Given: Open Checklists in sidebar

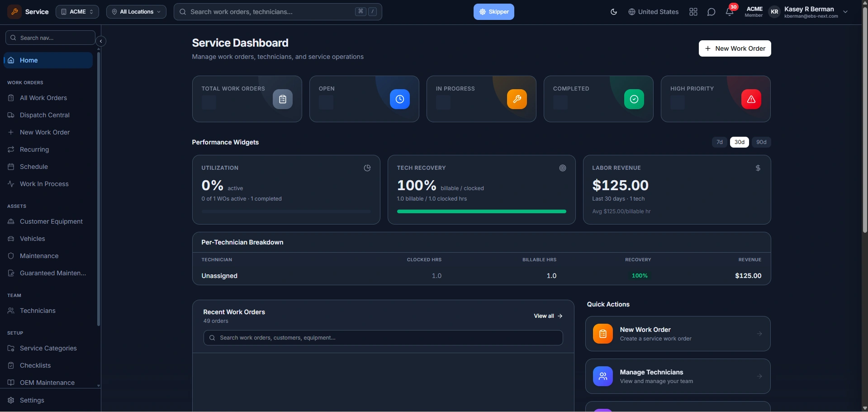Looking at the screenshot, I should pyautogui.click(x=48, y=365).
